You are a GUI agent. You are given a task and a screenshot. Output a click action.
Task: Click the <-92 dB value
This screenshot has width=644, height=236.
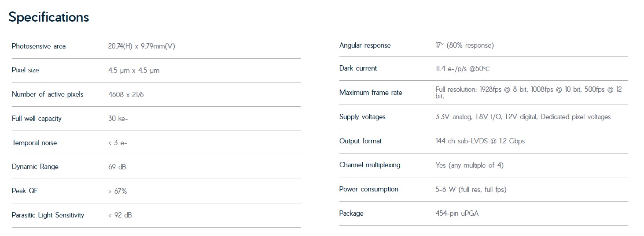(x=120, y=215)
